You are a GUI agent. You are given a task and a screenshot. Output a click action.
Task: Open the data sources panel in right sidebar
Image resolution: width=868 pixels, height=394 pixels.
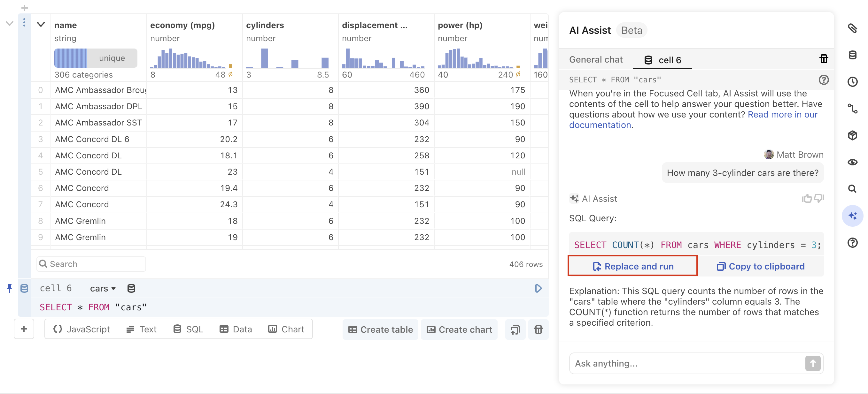pyautogui.click(x=854, y=55)
